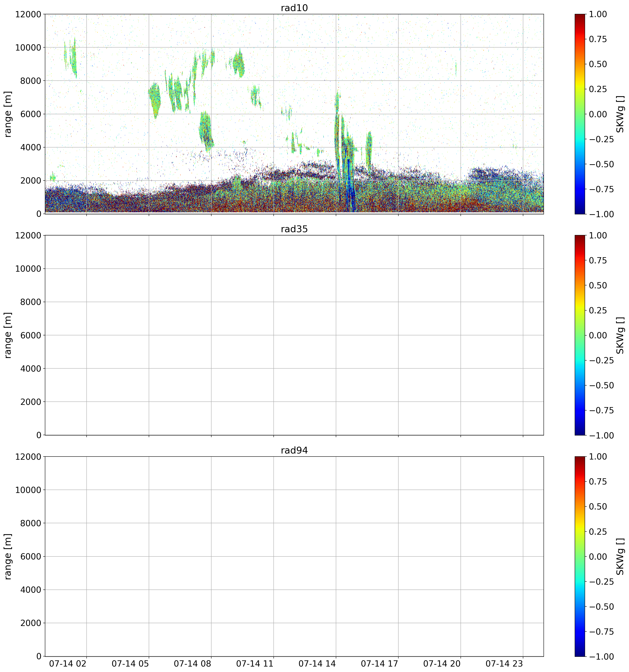Click the SKWg label beside rad10 colorbar

(x=620, y=114)
